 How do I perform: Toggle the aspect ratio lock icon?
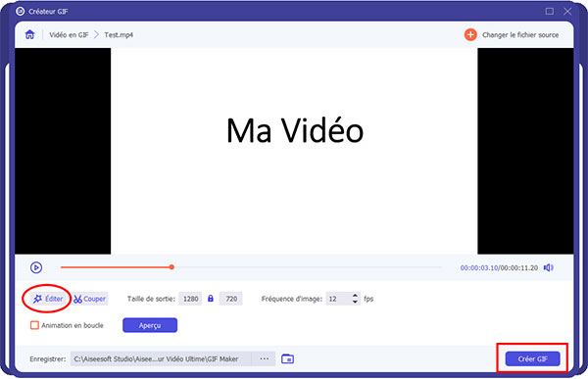[211, 299]
